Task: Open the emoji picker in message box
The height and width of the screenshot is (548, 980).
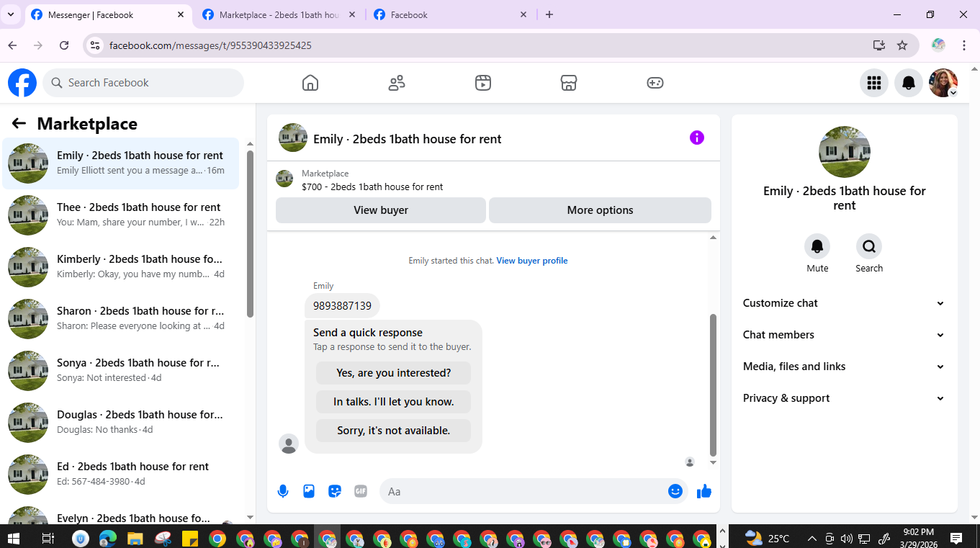Action: [675, 491]
